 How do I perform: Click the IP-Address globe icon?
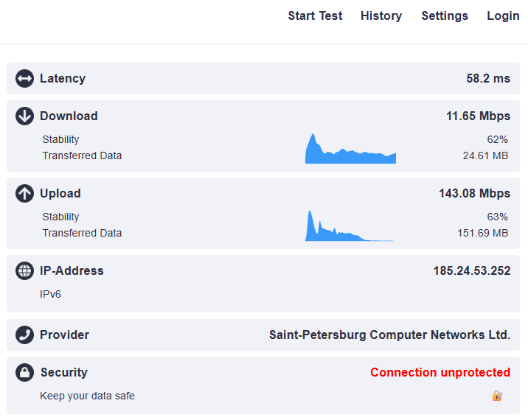(24, 270)
